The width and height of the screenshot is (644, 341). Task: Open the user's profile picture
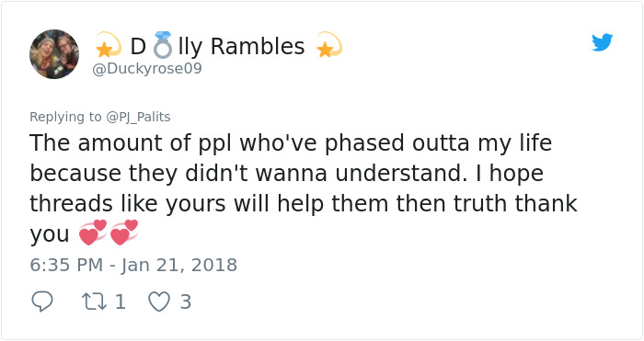click(x=54, y=53)
